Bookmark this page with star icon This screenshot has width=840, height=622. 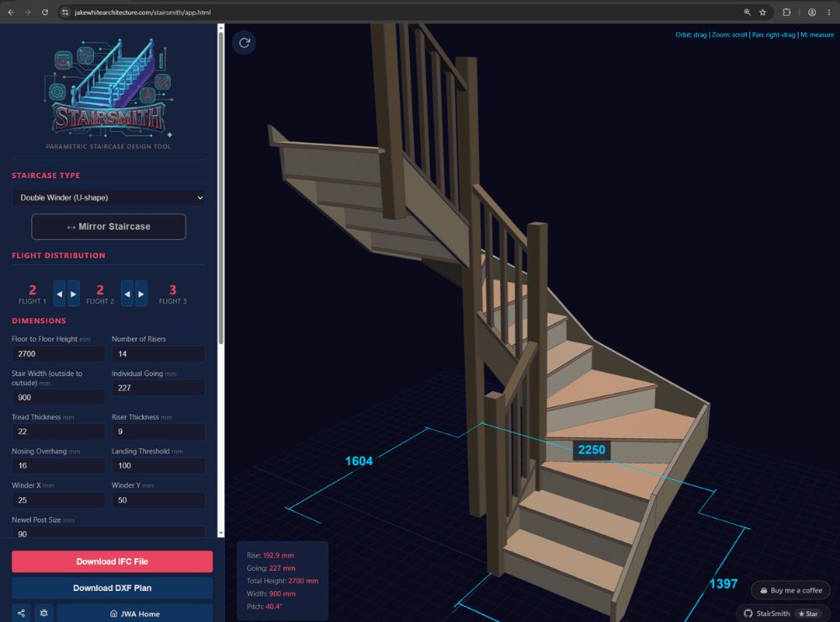(763, 13)
